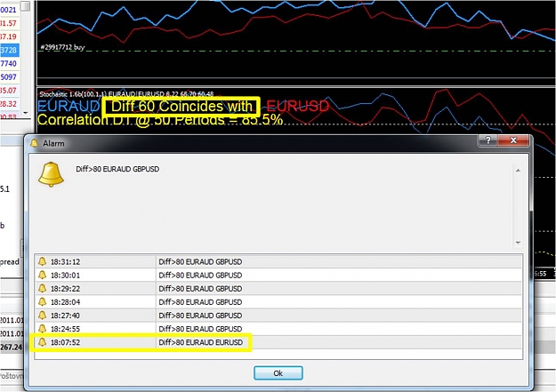Select the 18:29:22 alarm time entry
This screenshot has height=392, width=556.
[65, 289]
